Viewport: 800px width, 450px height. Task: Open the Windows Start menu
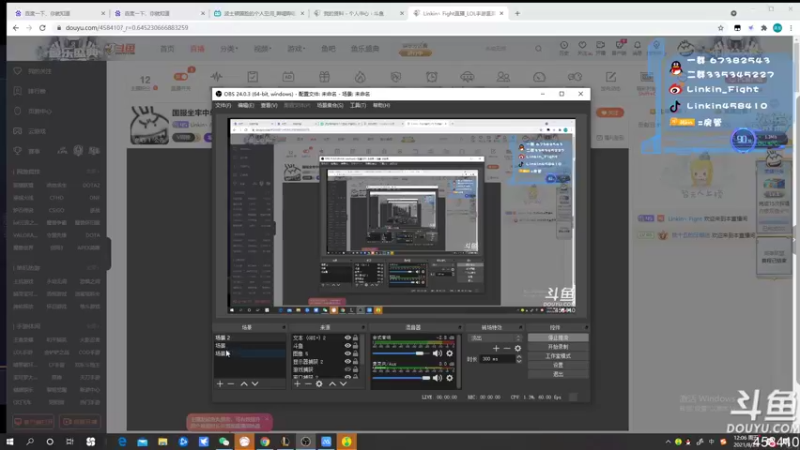[x=10, y=442]
